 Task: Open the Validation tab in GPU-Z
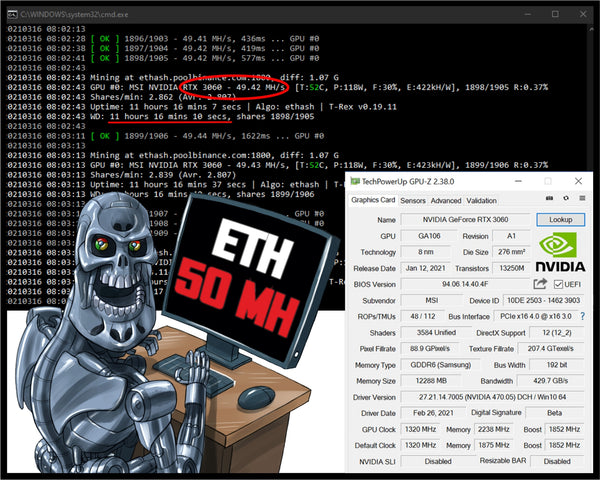point(481,201)
